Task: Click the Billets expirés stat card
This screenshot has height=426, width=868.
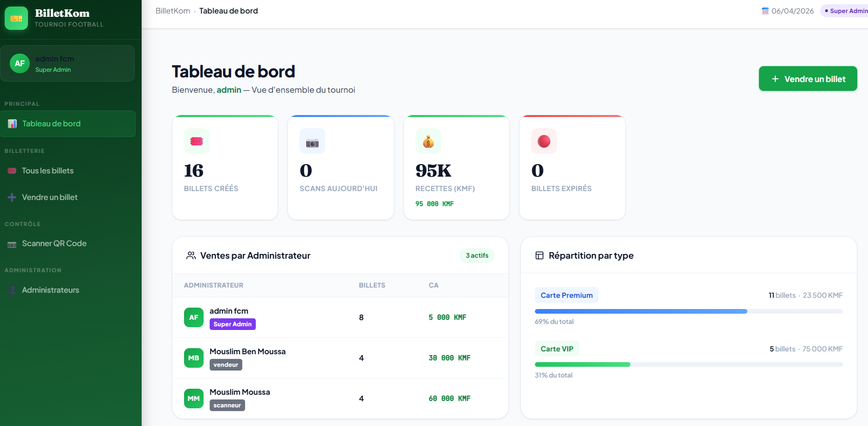Action: [572, 167]
